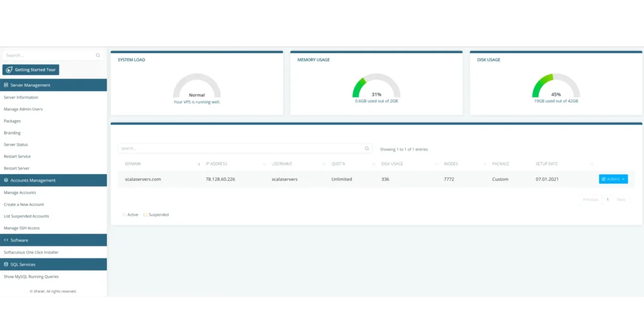The width and height of the screenshot is (644, 322).
Task: Sort by Disk Usage column arrows
Action: (x=437, y=164)
